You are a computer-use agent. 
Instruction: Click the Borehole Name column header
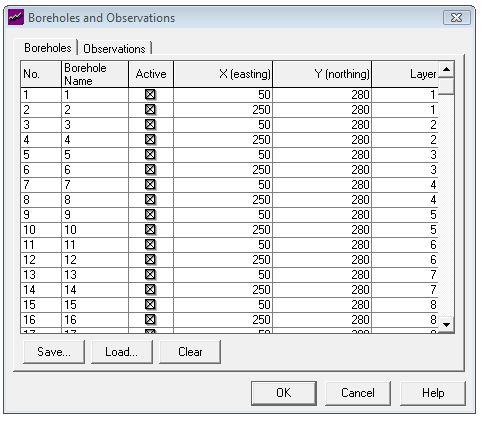[95, 74]
